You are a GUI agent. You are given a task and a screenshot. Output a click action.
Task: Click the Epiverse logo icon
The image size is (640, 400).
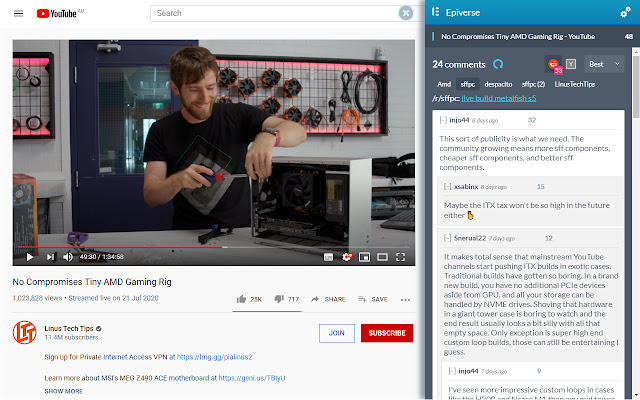436,12
